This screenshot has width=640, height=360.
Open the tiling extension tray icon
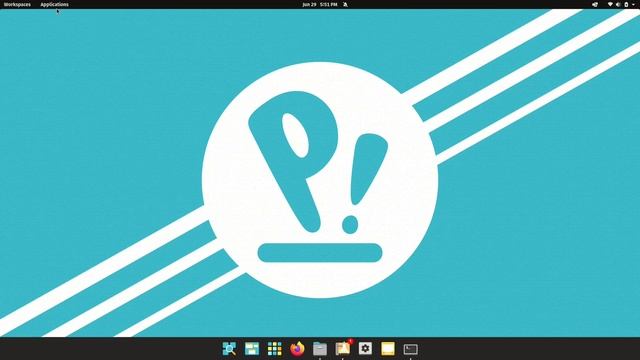click(x=595, y=4)
